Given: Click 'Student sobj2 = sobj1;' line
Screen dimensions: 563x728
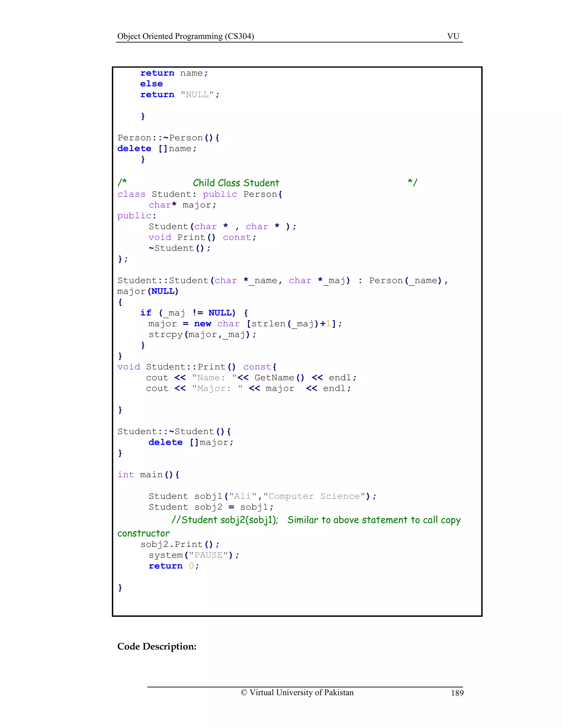Looking at the screenshot, I should pos(211,507).
